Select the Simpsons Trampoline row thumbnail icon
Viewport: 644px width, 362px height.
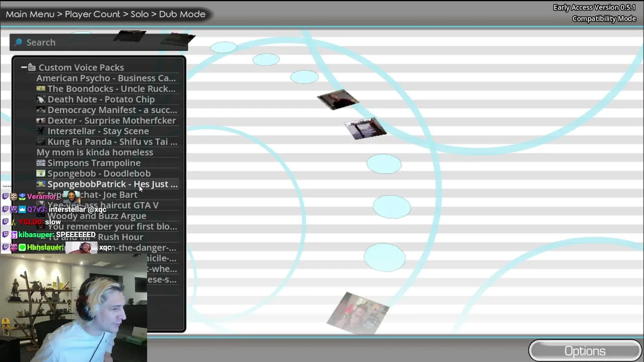pyautogui.click(x=41, y=163)
